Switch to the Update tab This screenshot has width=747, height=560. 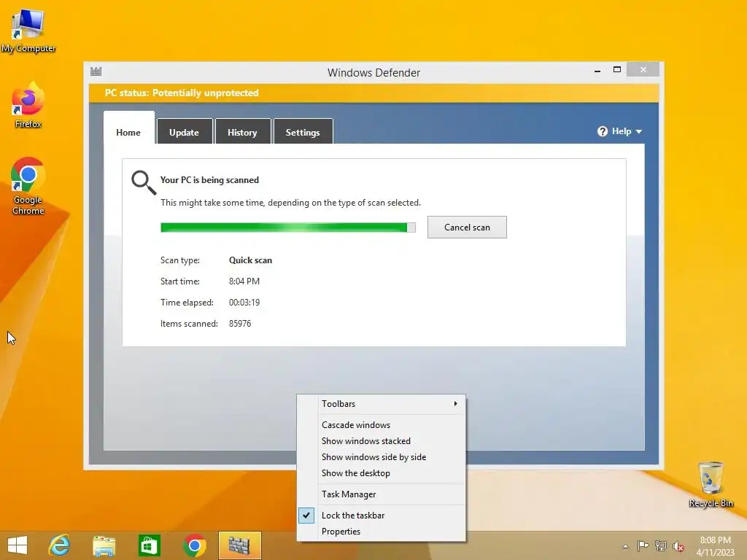point(185,133)
